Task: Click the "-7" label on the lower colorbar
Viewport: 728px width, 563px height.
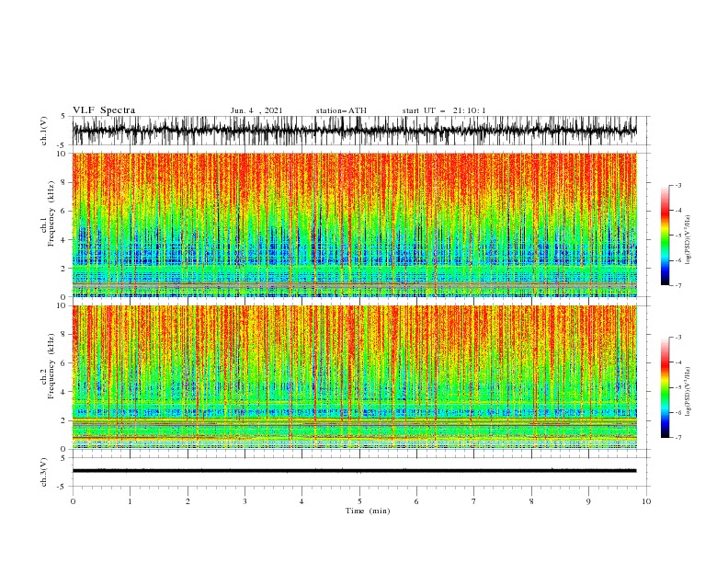Action: coord(678,438)
